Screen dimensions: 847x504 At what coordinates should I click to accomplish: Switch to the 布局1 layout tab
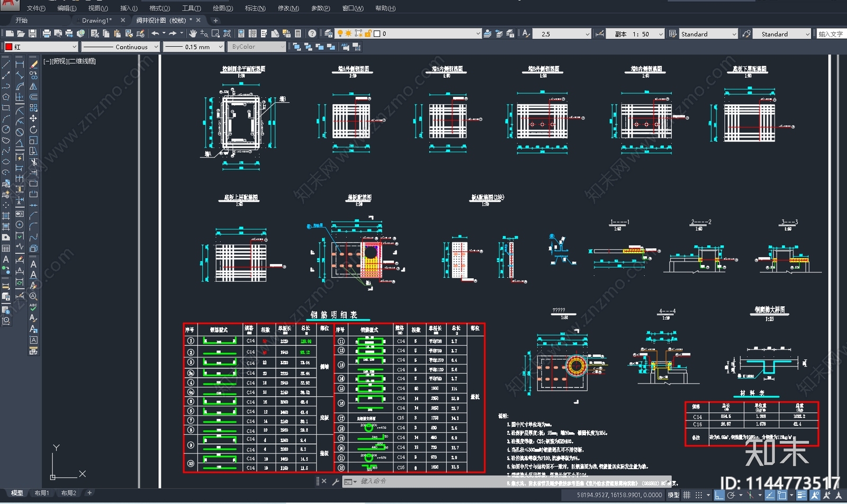(x=42, y=493)
